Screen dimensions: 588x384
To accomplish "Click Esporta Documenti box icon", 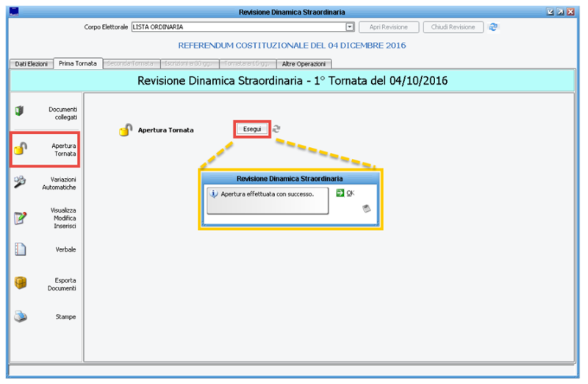I will pos(21,282).
